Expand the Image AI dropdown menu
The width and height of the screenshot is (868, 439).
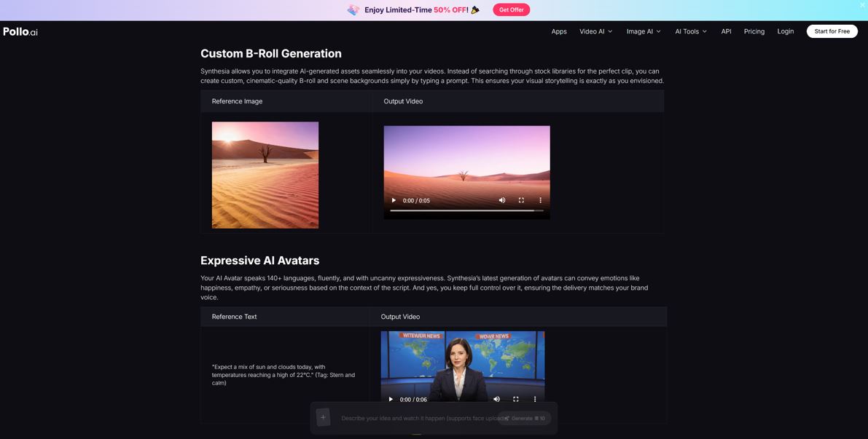point(643,31)
